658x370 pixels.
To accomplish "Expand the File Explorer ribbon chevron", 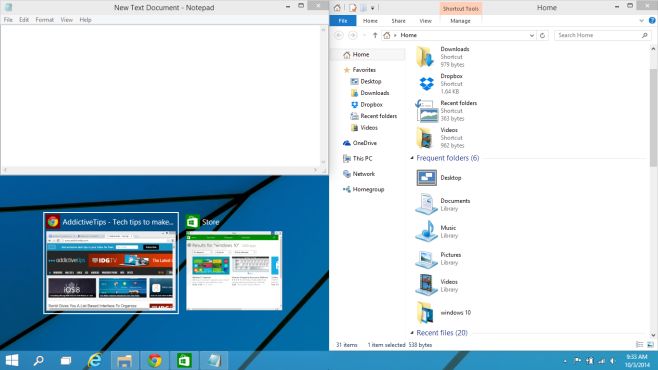I will tap(641, 21).
